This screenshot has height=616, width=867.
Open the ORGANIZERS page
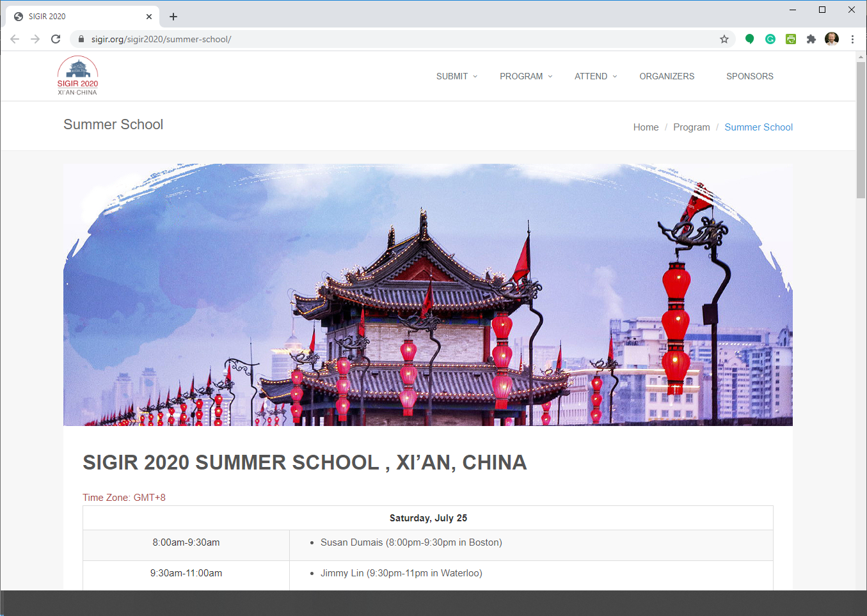(667, 76)
